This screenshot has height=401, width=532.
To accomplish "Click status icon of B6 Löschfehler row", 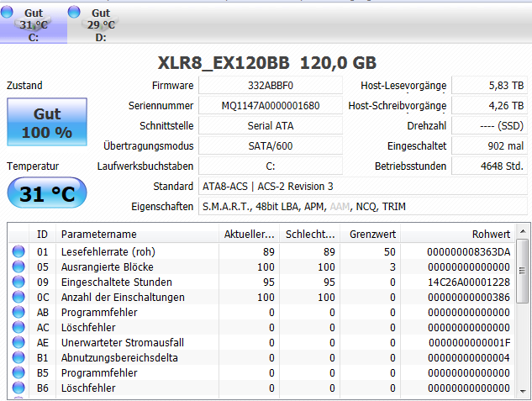I will (x=18, y=388).
